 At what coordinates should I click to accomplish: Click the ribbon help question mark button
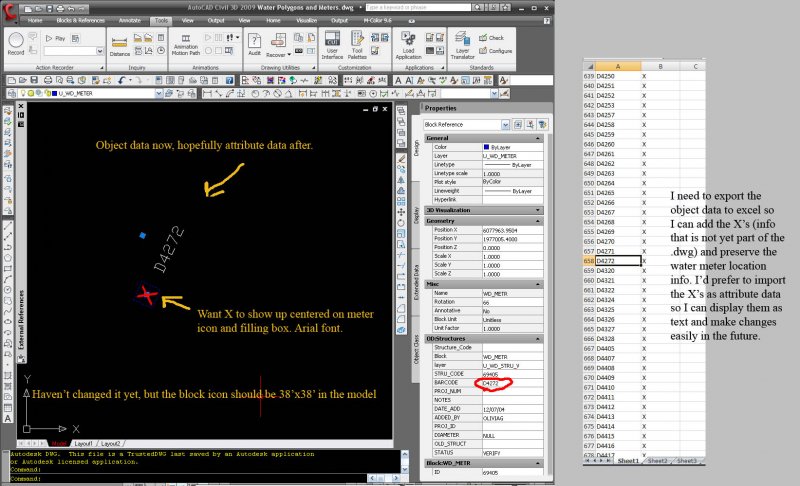click(x=546, y=20)
